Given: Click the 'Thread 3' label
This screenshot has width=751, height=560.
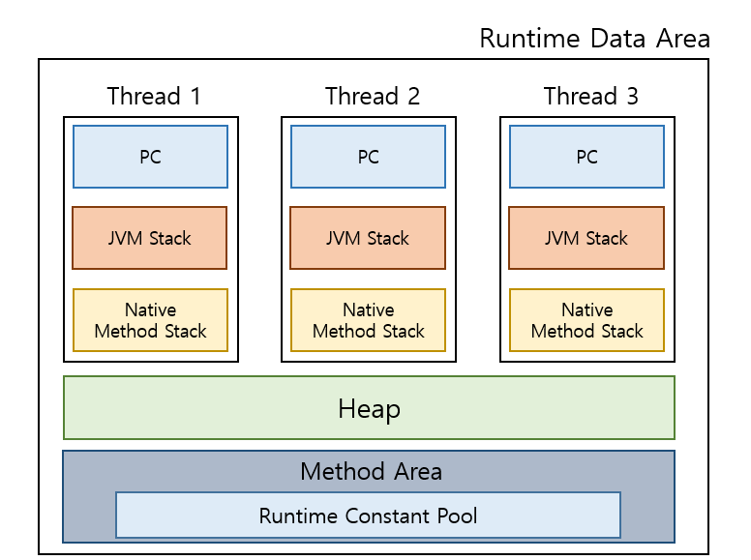Looking at the screenshot, I should coord(590,96).
